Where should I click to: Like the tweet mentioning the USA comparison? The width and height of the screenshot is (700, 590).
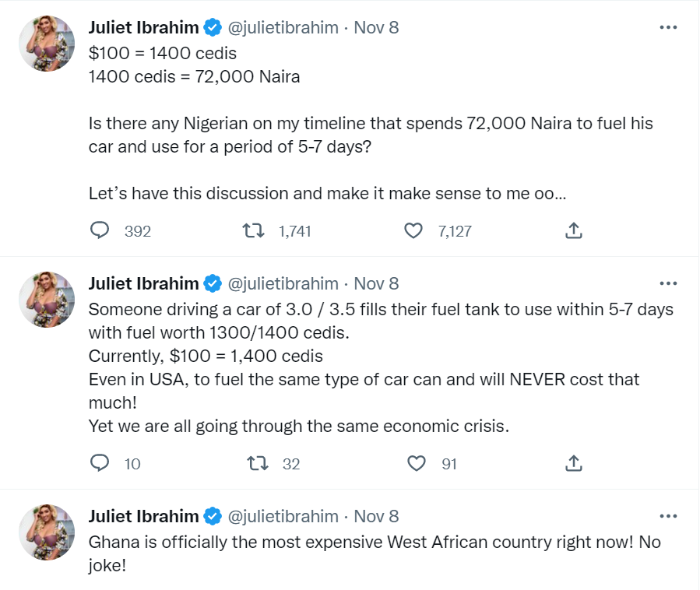(416, 462)
